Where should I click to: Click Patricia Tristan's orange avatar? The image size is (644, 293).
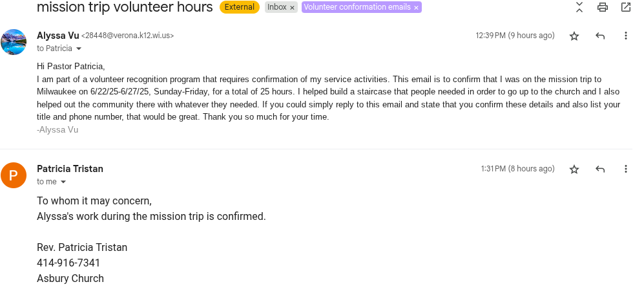14,175
